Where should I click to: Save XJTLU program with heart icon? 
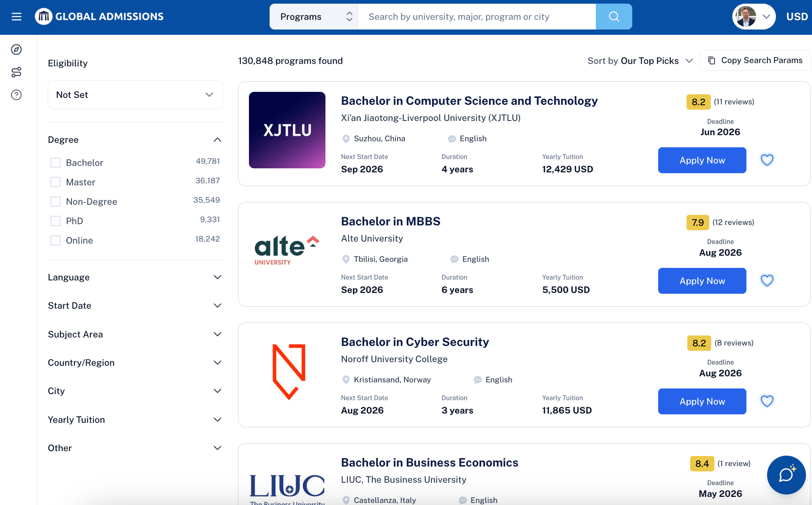pyautogui.click(x=767, y=160)
